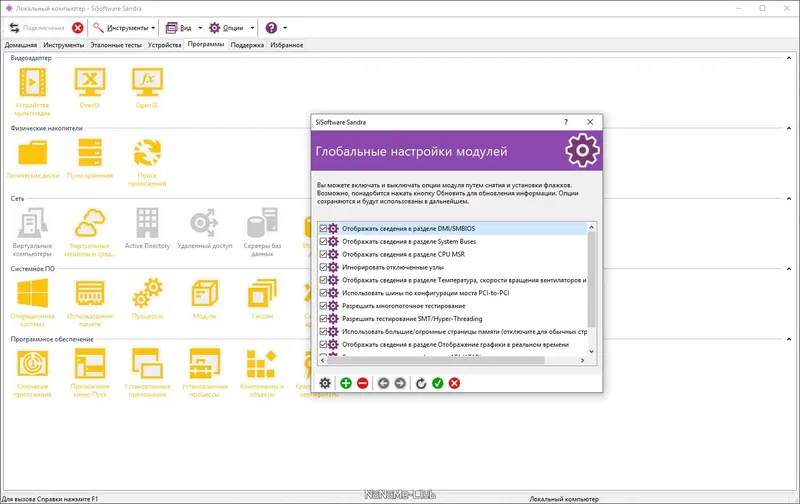Open the Ключевые приложения icon
The height and width of the screenshot is (504, 800).
(x=33, y=363)
